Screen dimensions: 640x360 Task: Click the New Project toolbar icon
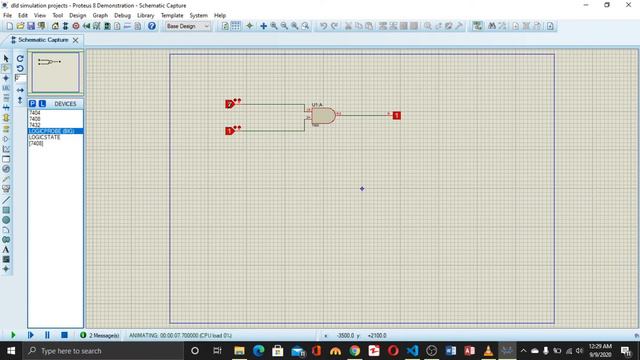coord(9,26)
